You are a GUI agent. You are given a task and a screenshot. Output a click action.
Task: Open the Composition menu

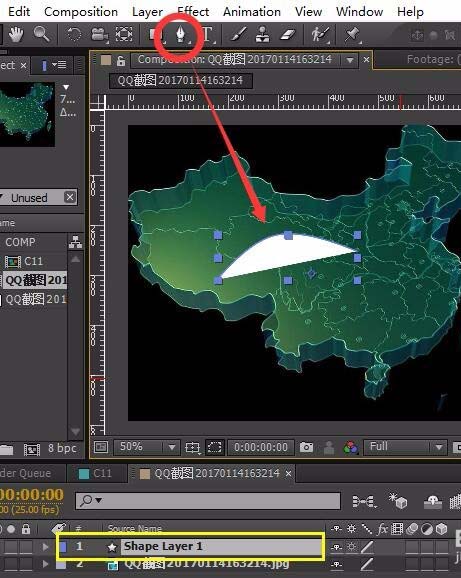click(81, 12)
